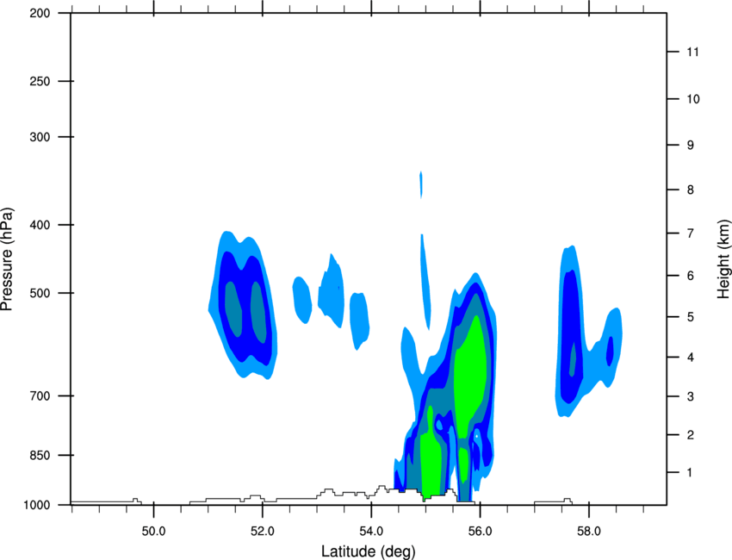The height and width of the screenshot is (560, 732).
Task: Click the 700 pressure tick label
Action: [x=40, y=396]
